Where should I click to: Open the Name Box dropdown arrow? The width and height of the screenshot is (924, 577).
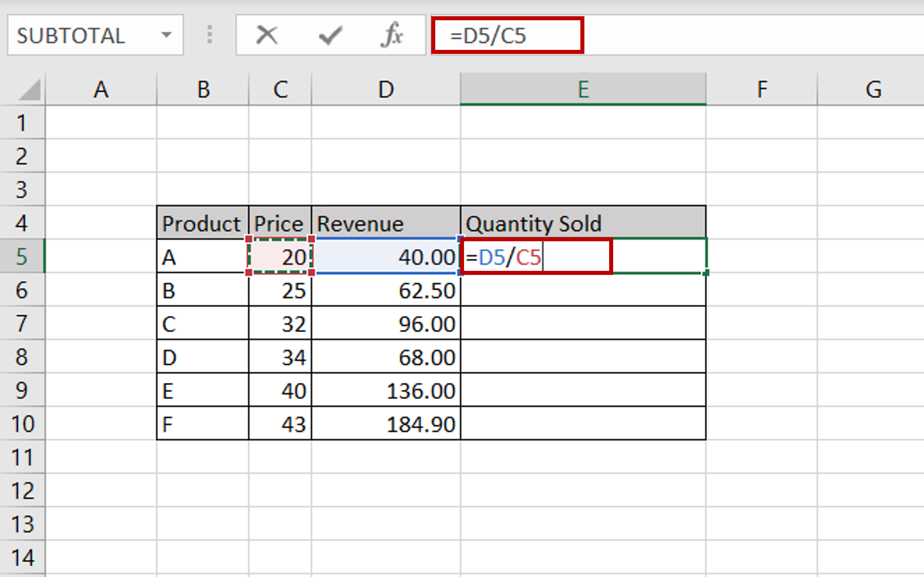166,35
